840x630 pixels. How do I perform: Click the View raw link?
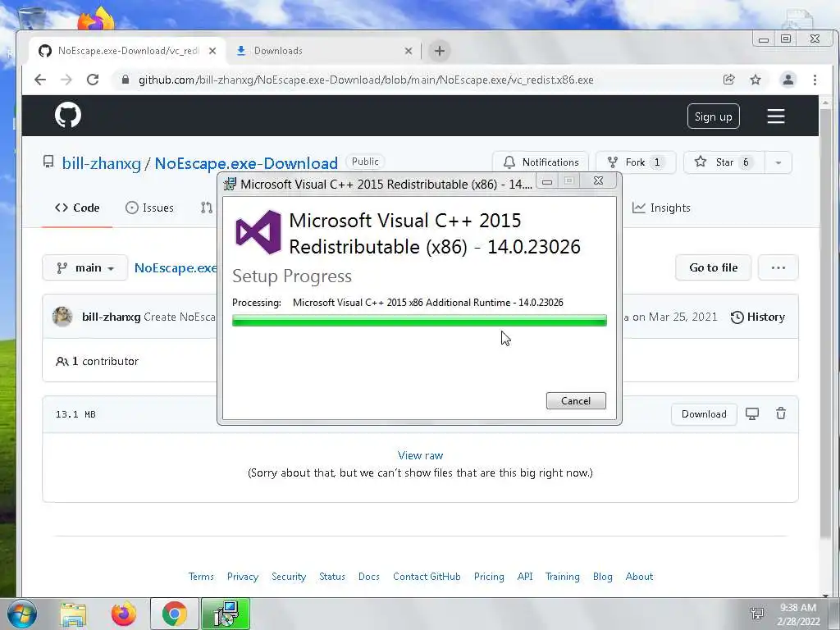tap(420, 455)
